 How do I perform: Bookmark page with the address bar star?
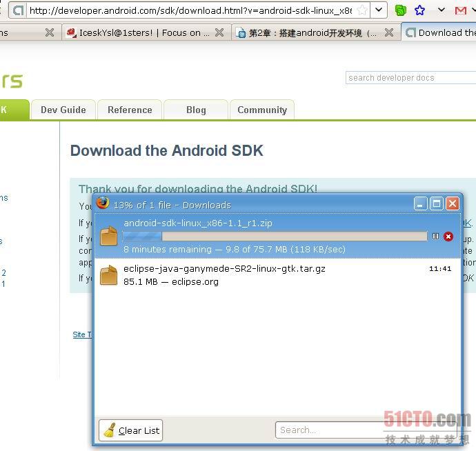[362, 10]
